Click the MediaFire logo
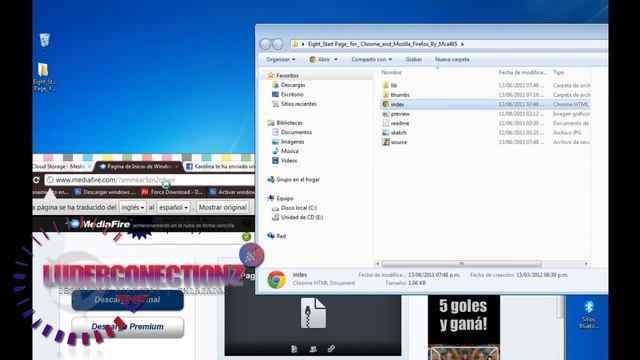The image size is (640, 360). pos(99,224)
